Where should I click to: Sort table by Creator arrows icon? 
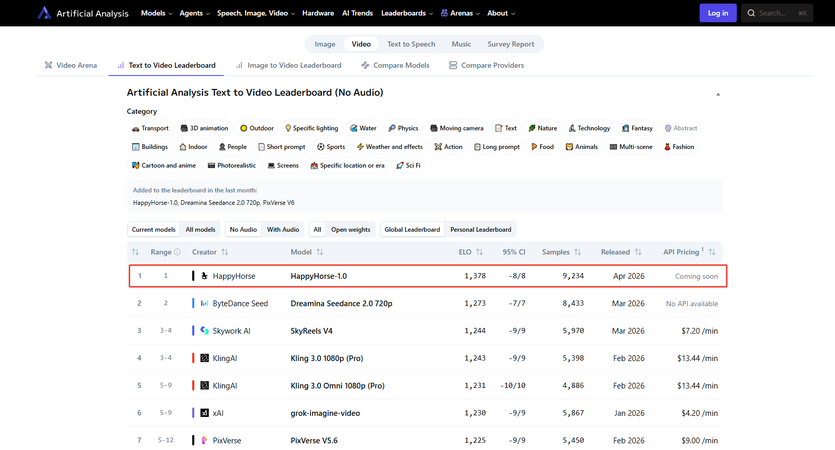tap(225, 252)
